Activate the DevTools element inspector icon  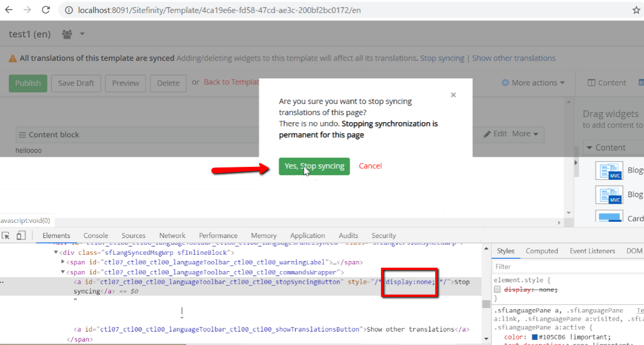coord(6,236)
